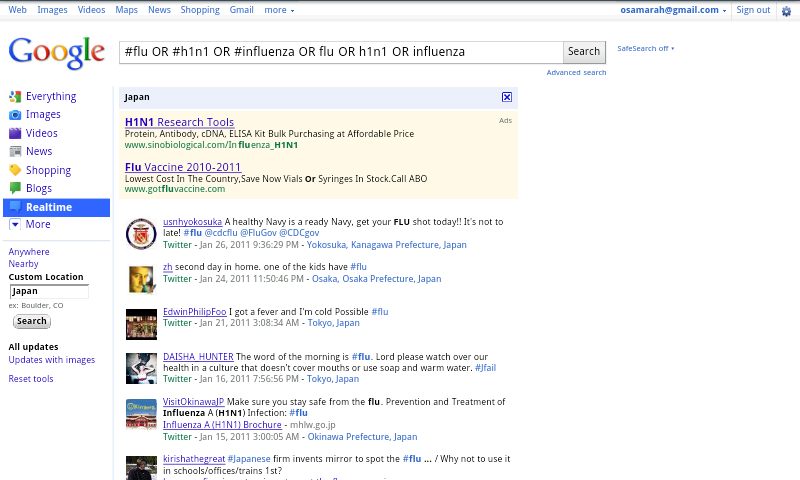Image resolution: width=800 pixels, height=480 pixels.
Task: Select Realtime label in sidebar
Action: tap(49, 207)
